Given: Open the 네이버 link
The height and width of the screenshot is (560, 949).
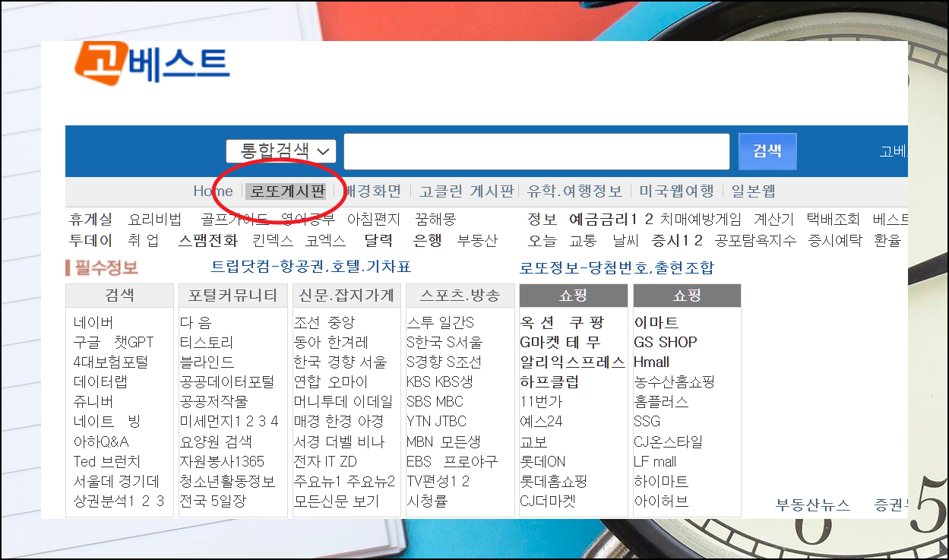Looking at the screenshot, I should point(93,323).
